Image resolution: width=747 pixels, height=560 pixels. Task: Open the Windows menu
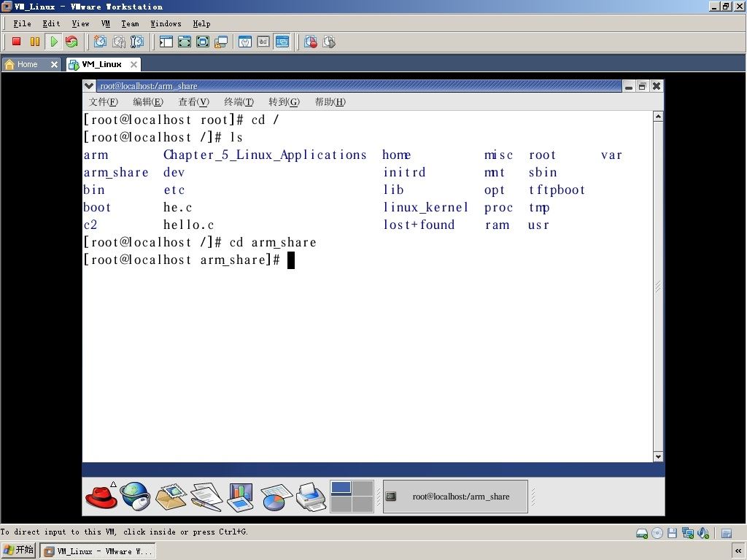pos(166,24)
